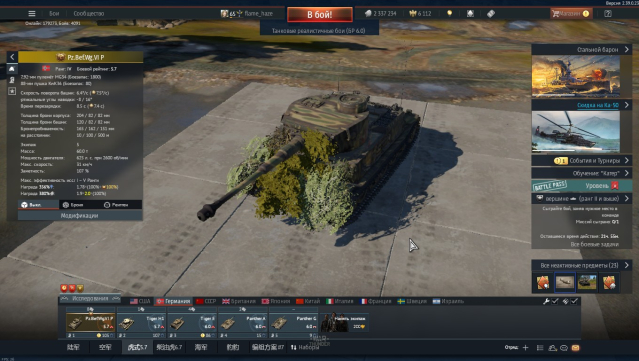Collapse the vehicle info panel arrow
This screenshot has height=361, width=639.
[12, 57]
